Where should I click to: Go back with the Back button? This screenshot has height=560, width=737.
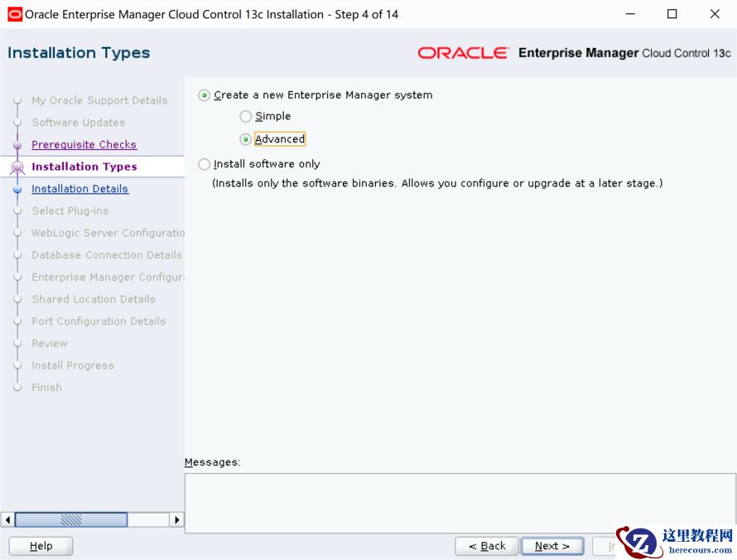[x=487, y=546]
